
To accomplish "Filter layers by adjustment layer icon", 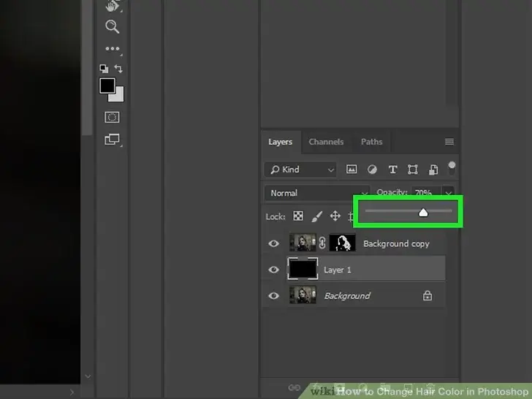I will tap(372, 170).
